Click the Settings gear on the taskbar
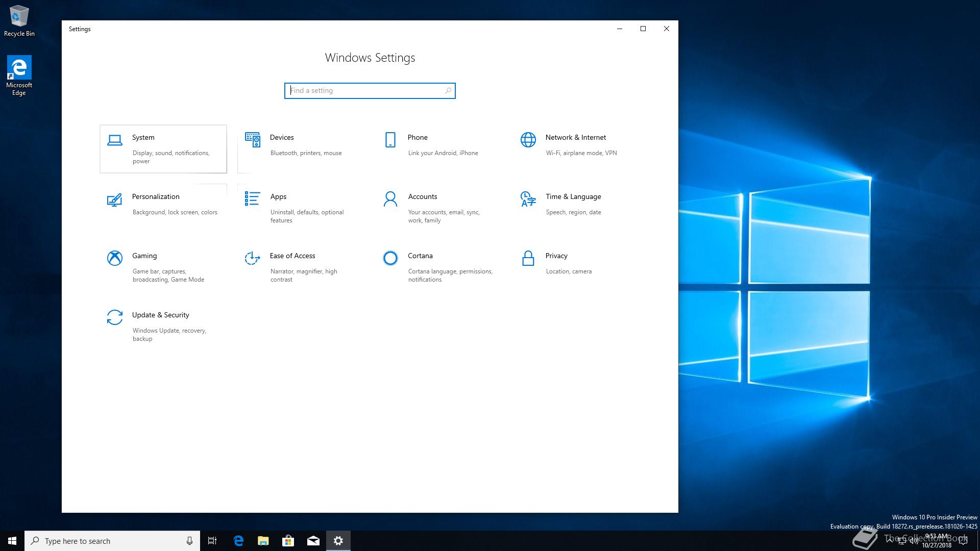The image size is (980, 551). coord(338,541)
